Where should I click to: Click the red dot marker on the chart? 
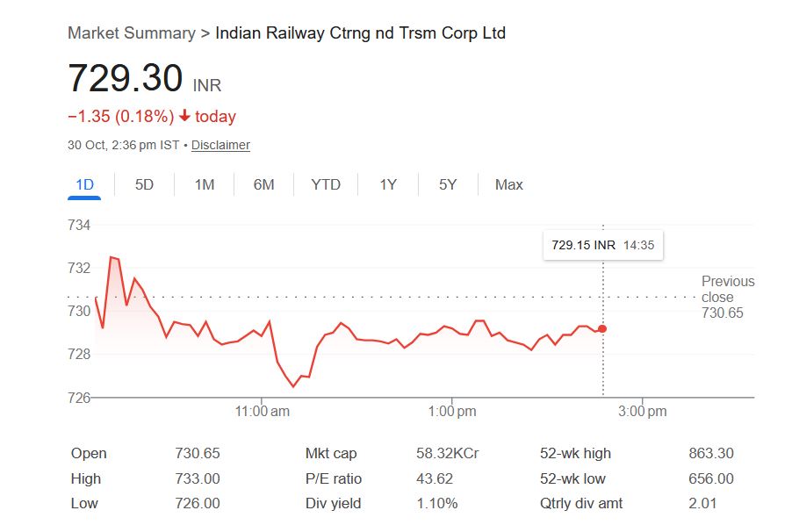602,328
